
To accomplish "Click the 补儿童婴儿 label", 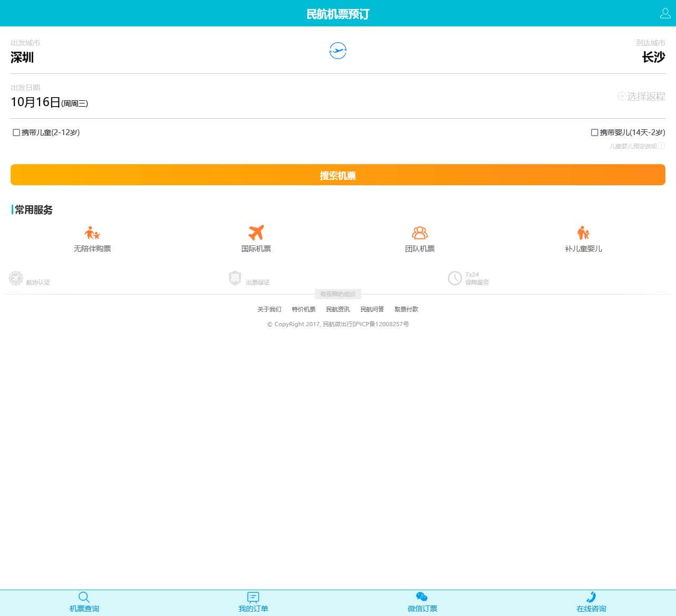I will 584,249.
